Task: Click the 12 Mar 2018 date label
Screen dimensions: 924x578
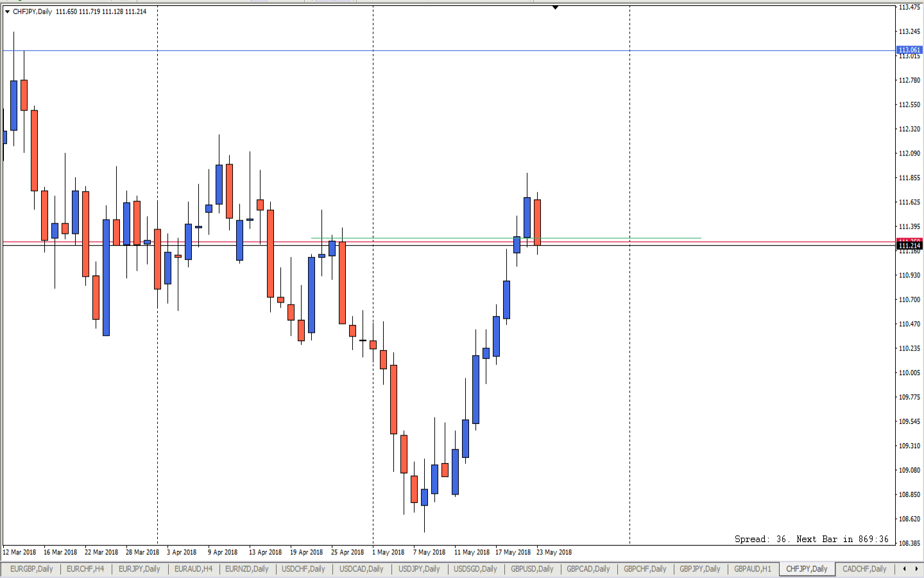Action: (x=19, y=552)
